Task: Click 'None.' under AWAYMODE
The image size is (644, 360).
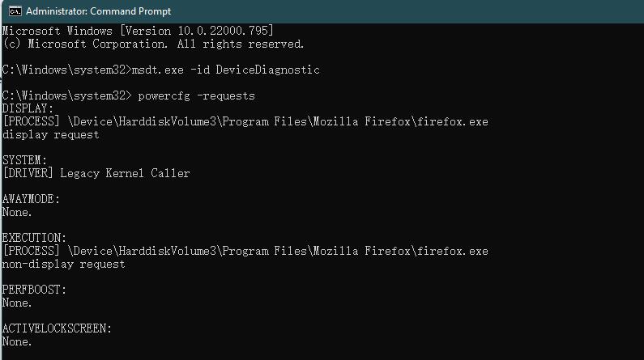Action: 17,213
